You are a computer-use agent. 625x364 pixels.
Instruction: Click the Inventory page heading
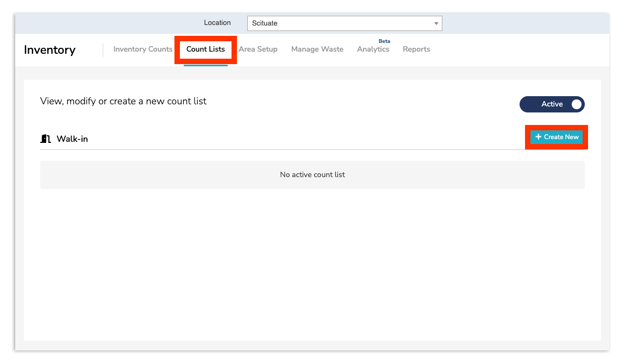click(x=49, y=49)
